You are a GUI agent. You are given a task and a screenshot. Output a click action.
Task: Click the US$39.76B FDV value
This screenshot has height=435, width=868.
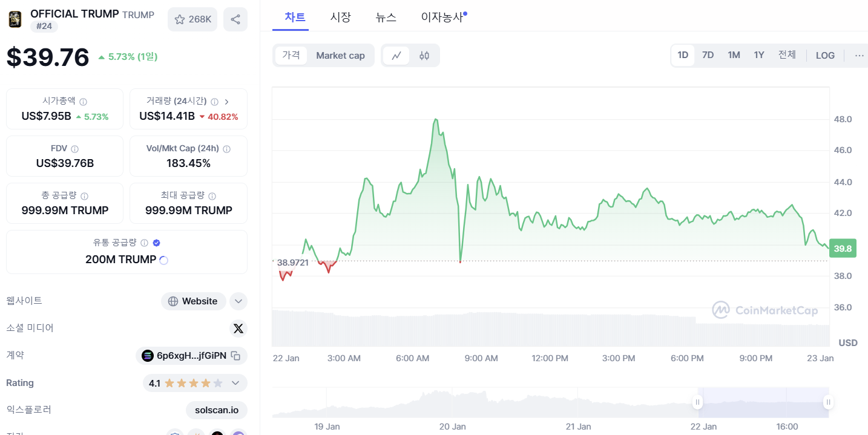click(x=65, y=163)
